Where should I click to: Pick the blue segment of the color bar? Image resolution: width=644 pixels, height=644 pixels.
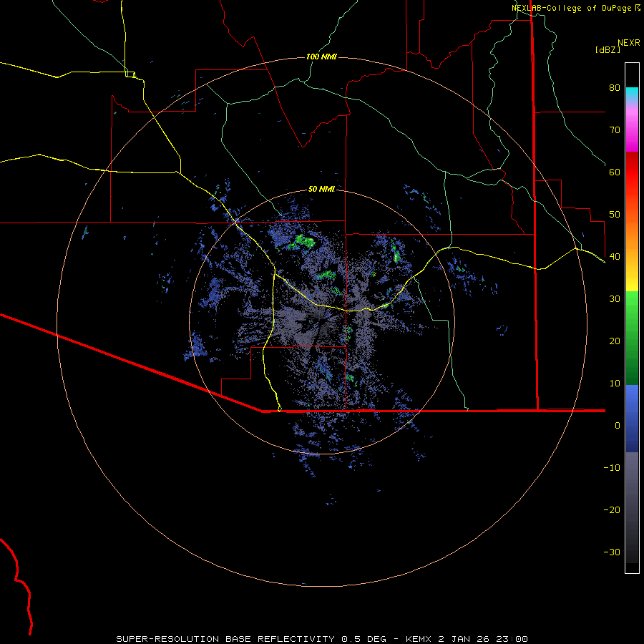(x=632, y=418)
